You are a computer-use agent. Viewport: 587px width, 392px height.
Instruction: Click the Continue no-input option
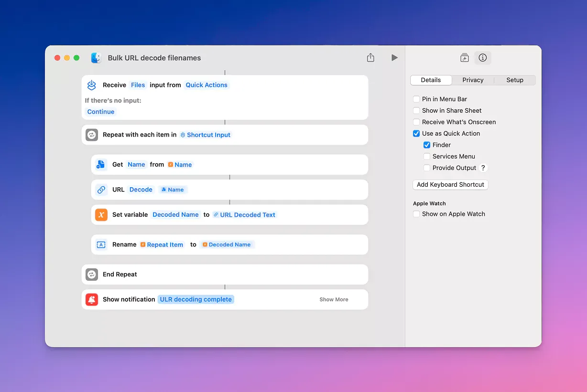(100, 111)
